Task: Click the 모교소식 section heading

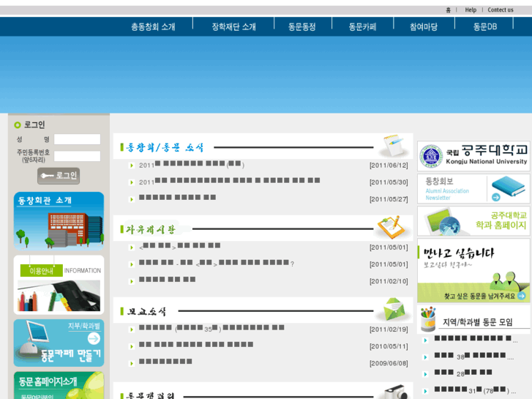Action: click(146, 311)
